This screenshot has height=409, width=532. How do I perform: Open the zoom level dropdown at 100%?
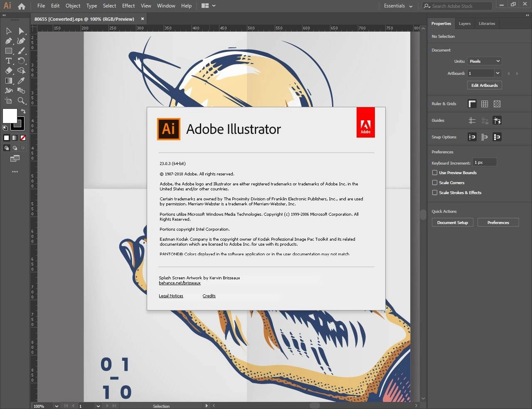point(57,406)
